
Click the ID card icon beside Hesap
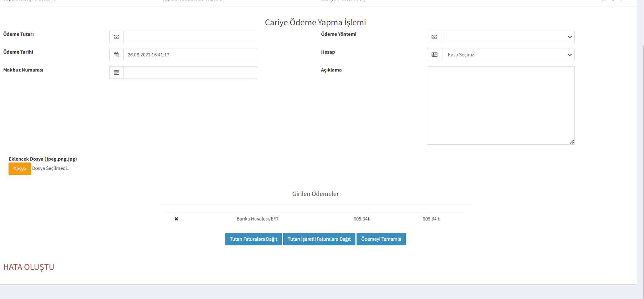[434, 55]
